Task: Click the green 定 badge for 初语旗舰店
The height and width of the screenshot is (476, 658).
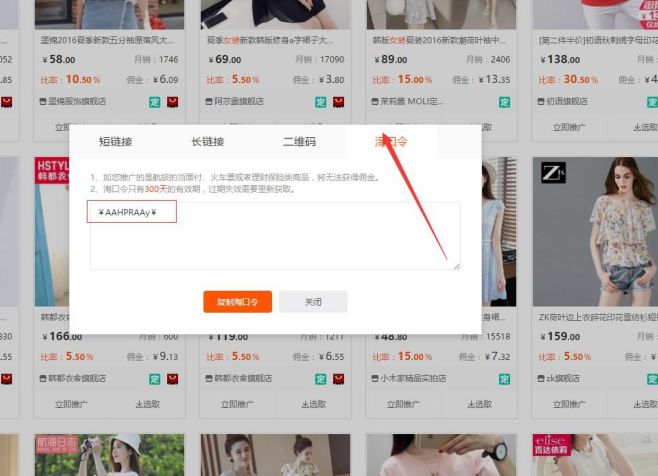Action: pyautogui.click(x=653, y=102)
